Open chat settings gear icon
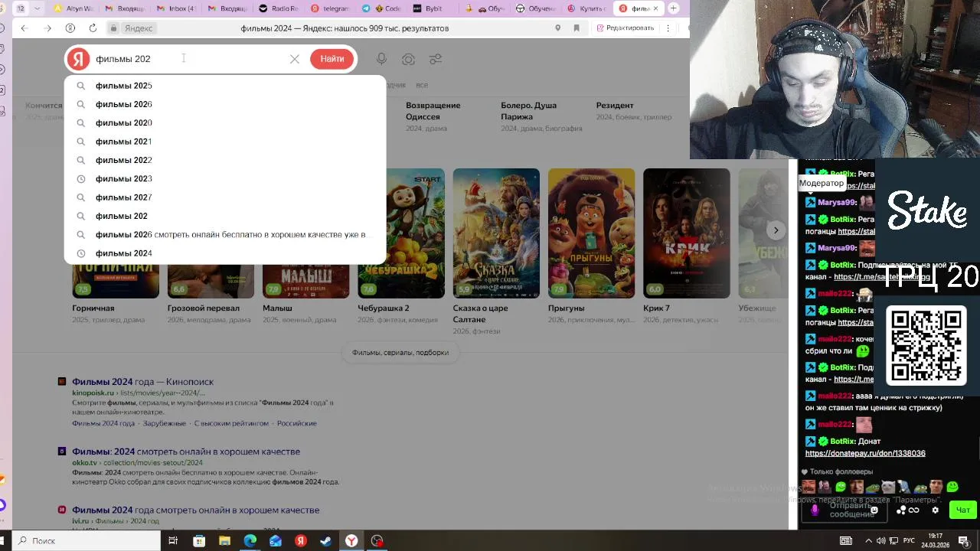The height and width of the screenshot is (551, 980). (x=935, y=510)
